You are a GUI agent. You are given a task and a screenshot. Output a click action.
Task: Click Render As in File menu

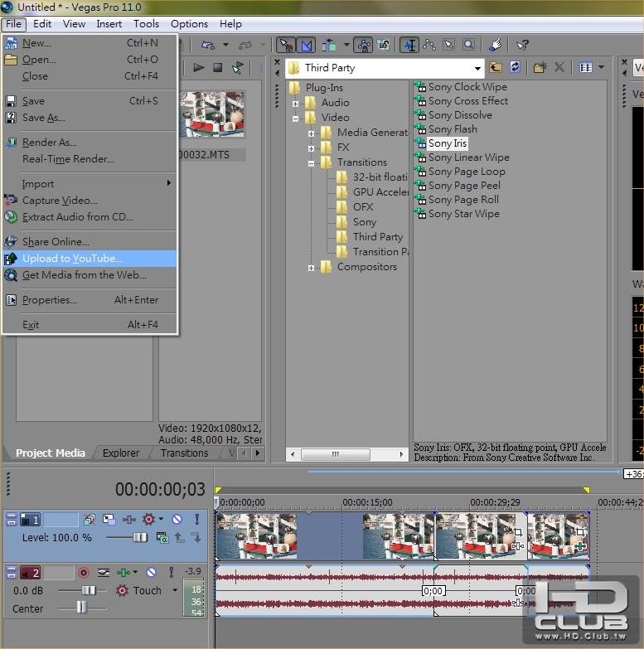click(49, 143)
